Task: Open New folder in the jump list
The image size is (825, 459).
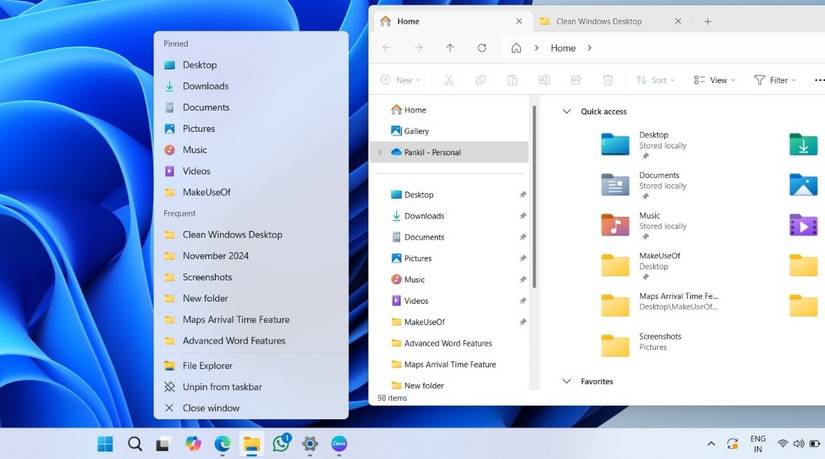Action: click(251, 298)
